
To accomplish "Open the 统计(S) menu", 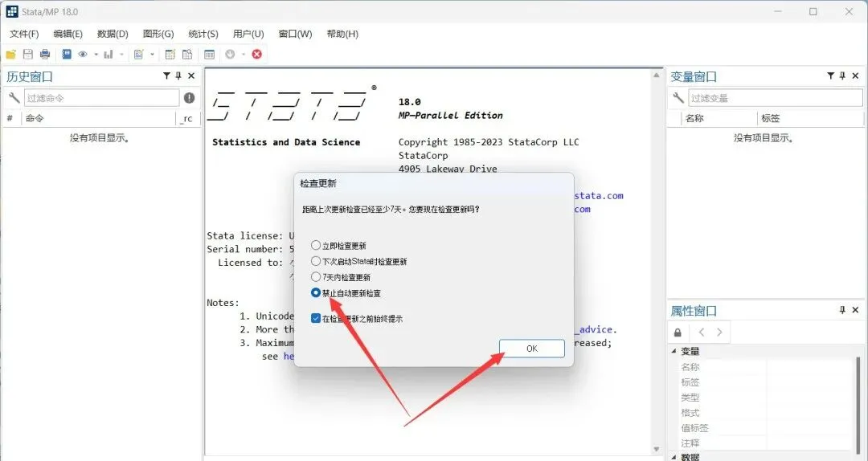I will pos(203,34).
